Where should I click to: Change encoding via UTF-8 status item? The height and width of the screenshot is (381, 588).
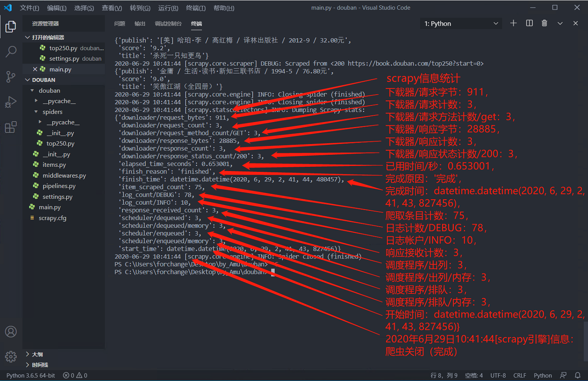tap(498, 375)
